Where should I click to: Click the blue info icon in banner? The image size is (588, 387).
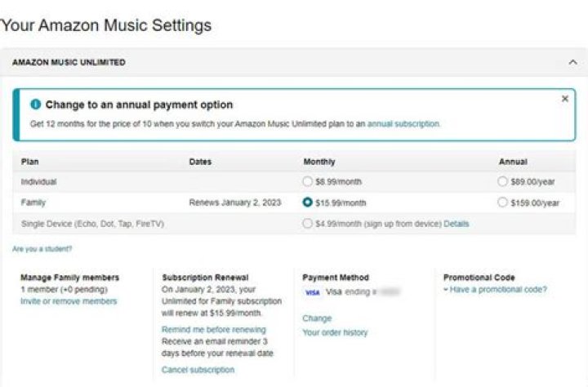tap(35, 105)
